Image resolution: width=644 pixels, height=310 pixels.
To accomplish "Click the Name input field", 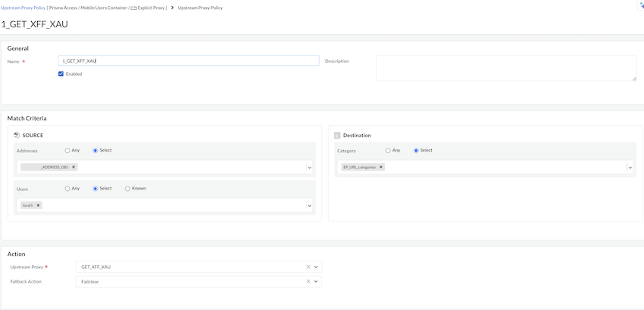I will pos(189,61).
